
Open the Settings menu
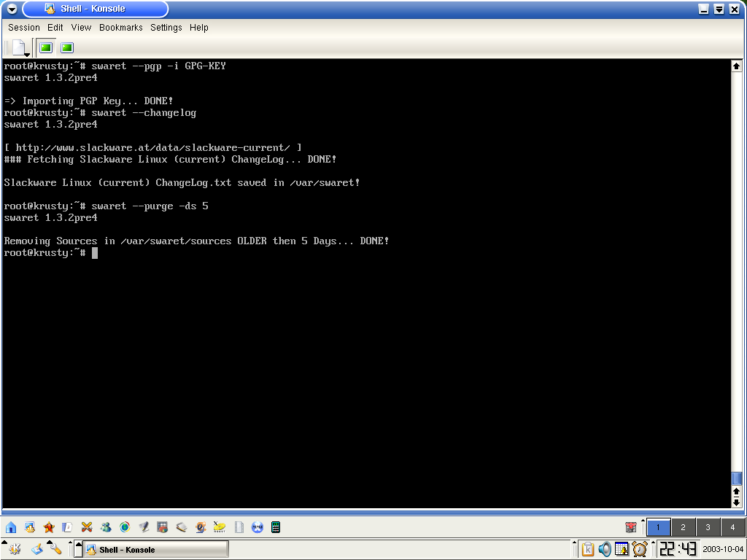166,28
